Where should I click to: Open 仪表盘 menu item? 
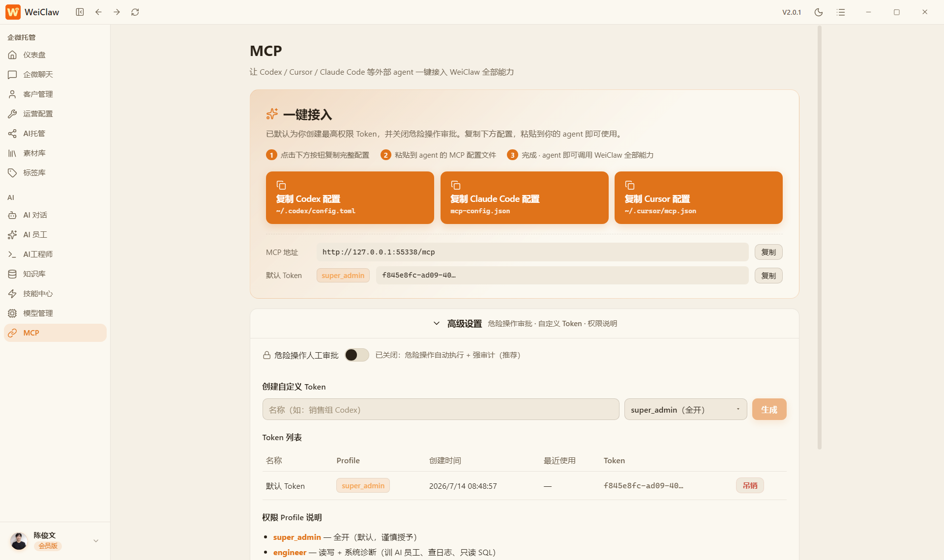click(55, 55)
